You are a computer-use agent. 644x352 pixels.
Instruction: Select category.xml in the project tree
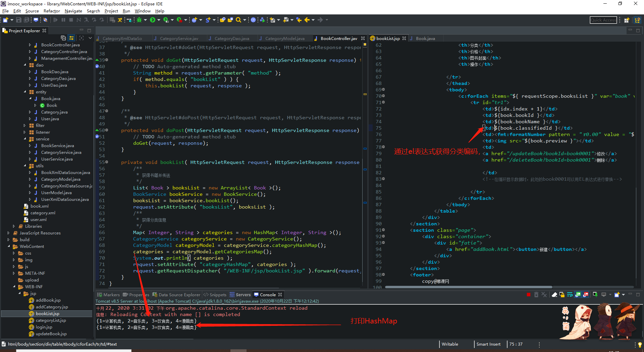43,213
